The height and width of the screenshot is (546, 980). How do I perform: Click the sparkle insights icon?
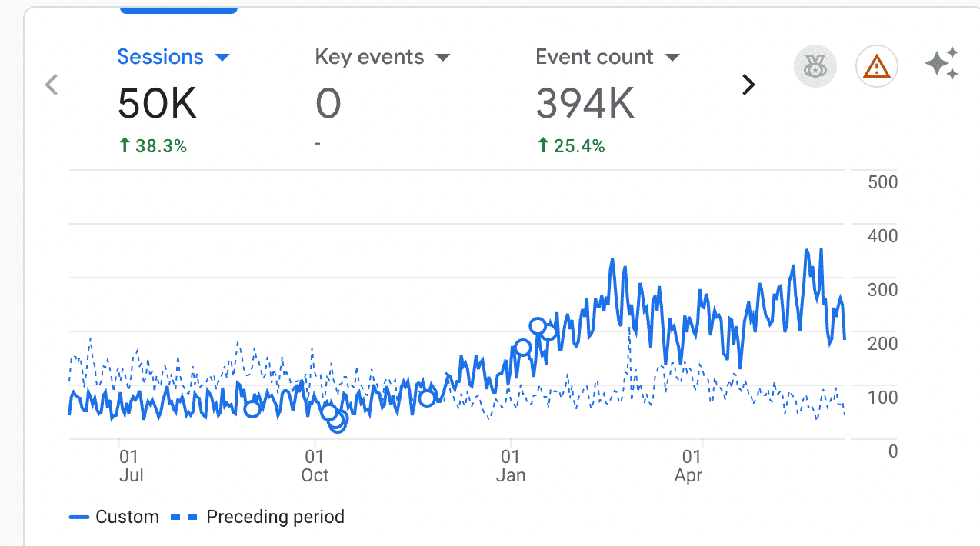[942, 64]
